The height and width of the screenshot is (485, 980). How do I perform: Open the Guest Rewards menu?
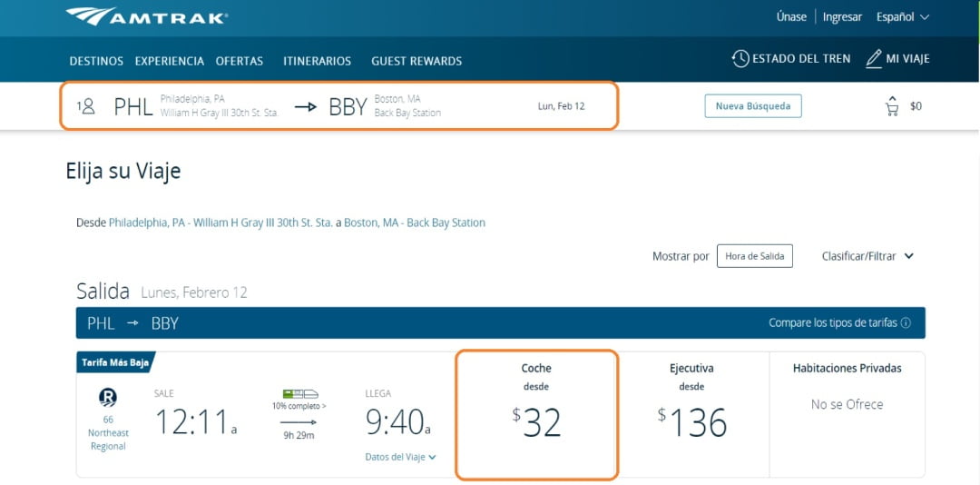point(416,62)
